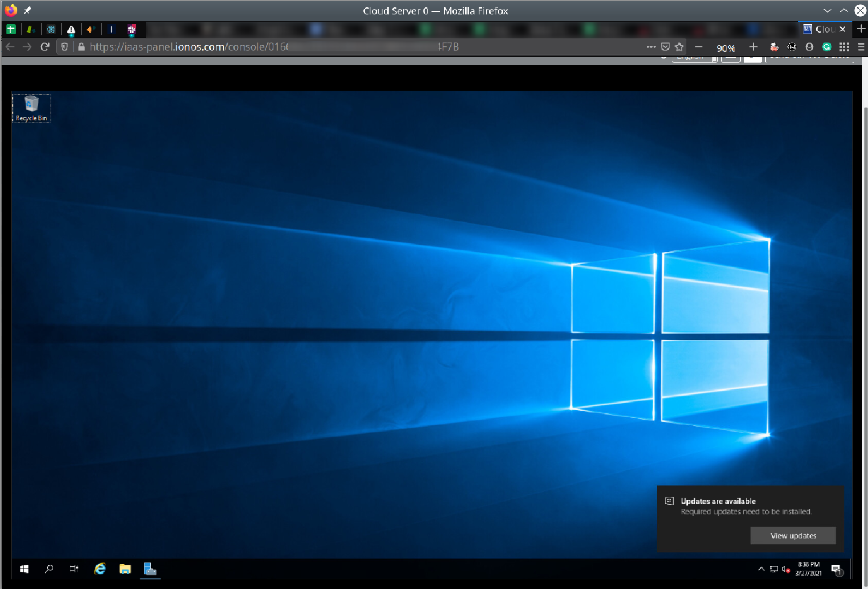Switch to the bell alert pinned tab
This screenshot has height=589, width=868.
(x=71, y=29)
